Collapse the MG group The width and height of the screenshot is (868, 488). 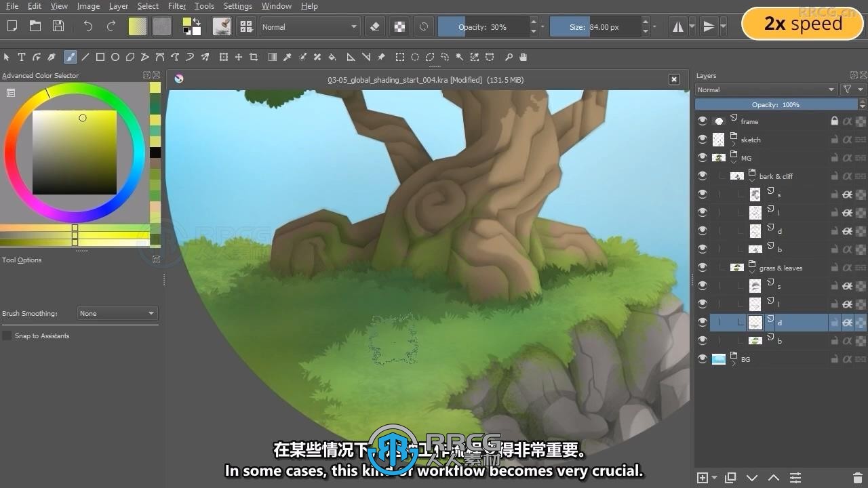click(x=734, y=163)
